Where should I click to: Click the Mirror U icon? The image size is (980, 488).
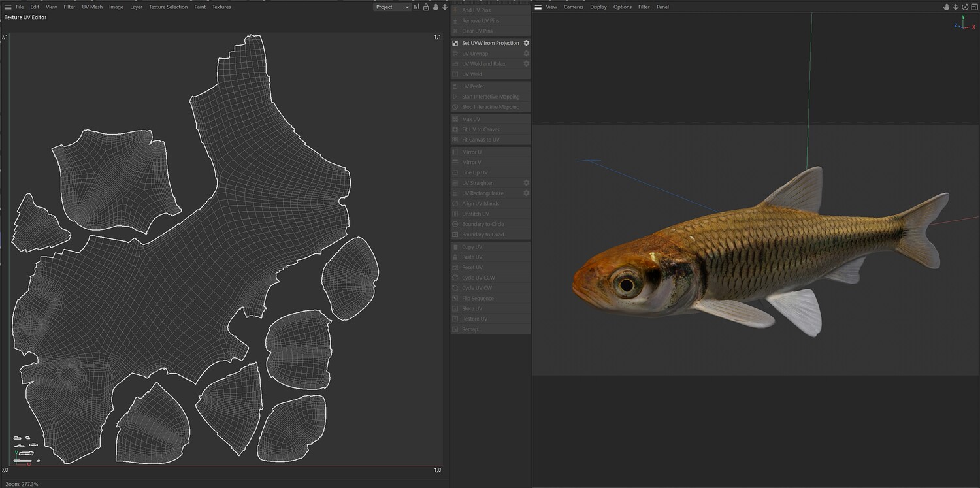[x=455, y=152]
